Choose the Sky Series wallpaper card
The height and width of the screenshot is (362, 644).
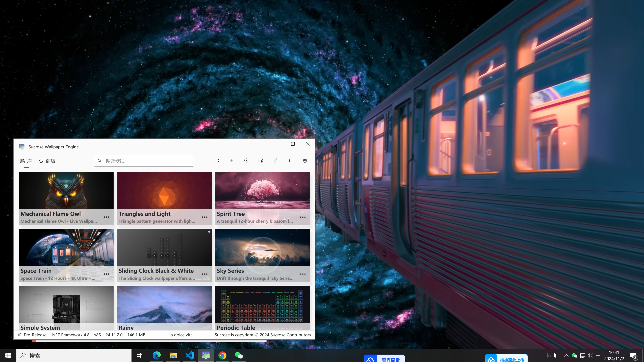(x=262, y=247)
